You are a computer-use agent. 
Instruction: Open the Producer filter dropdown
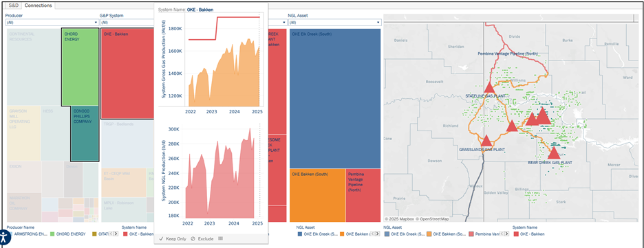[x=52, y=23]
